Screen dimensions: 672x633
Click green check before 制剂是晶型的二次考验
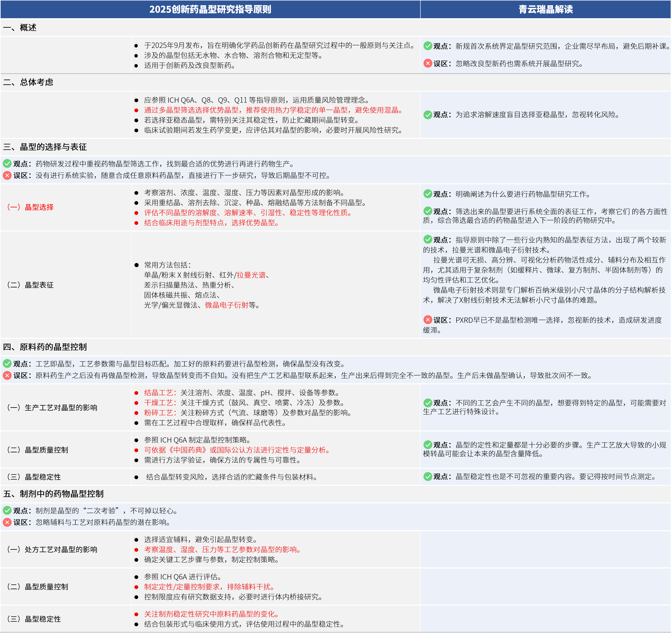[x=7, y=510]
